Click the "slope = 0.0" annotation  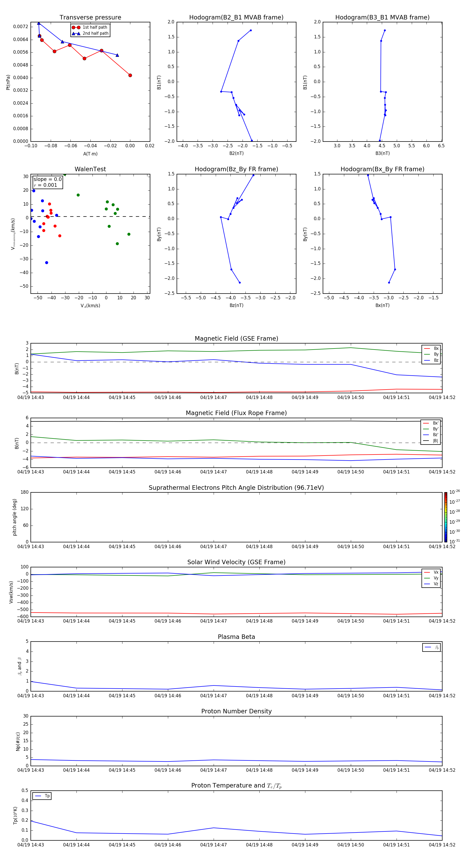pos(48,179)
